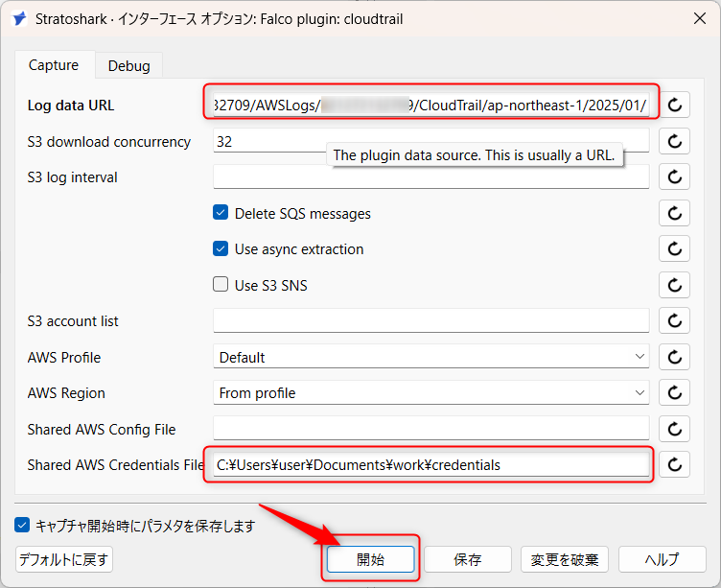Reset the Use S3 SNS option

click(x=674, y=285)
